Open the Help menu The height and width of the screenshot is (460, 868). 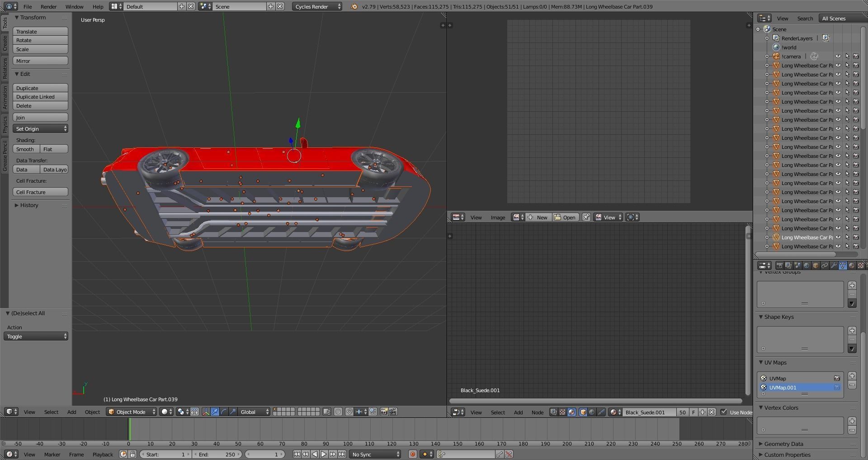pyautogui.click(x=98, y=6)
